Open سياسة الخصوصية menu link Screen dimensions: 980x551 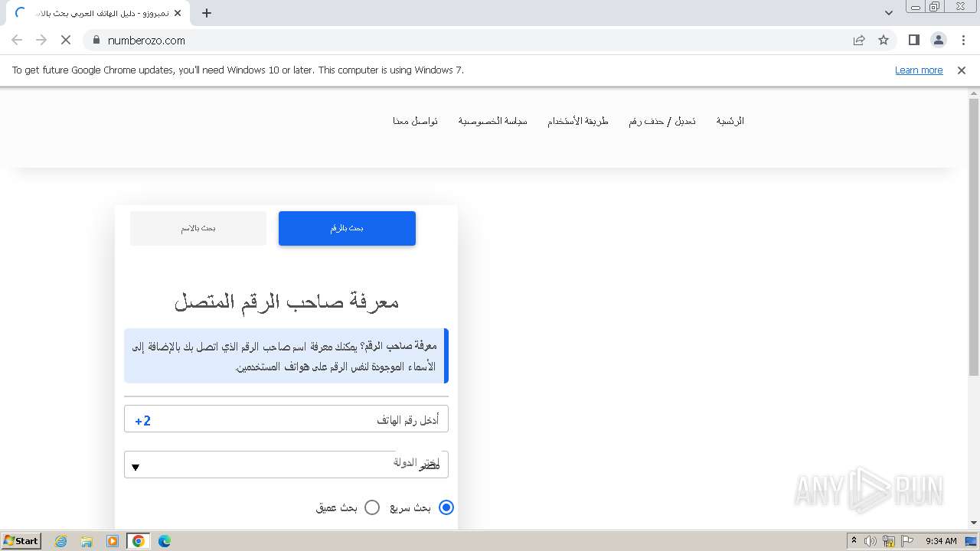[x=492, y=121]
